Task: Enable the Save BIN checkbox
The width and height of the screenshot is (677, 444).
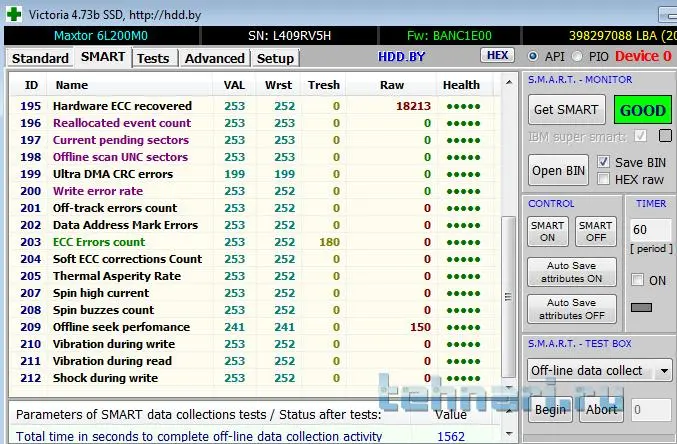Action: click(x=603, y=162)
